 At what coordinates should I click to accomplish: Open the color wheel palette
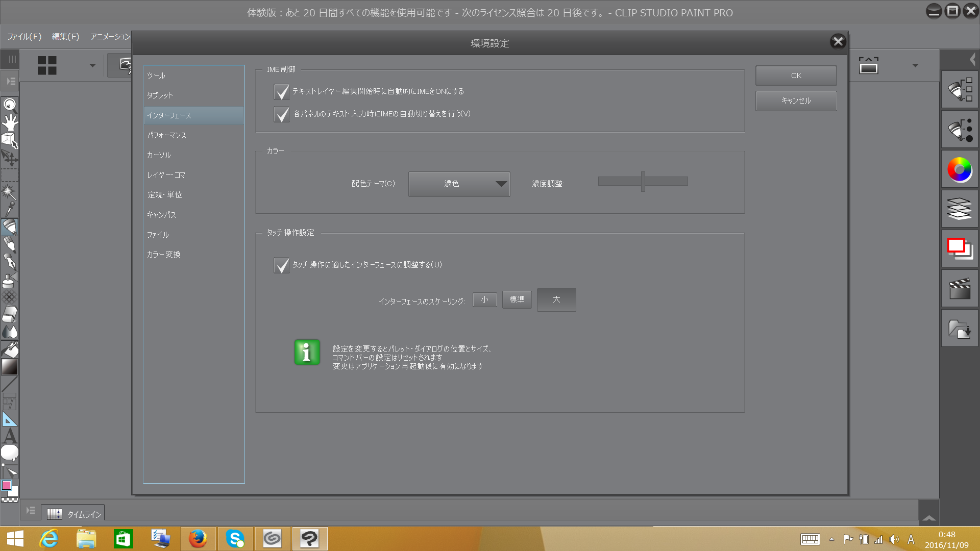click(960, 170)
